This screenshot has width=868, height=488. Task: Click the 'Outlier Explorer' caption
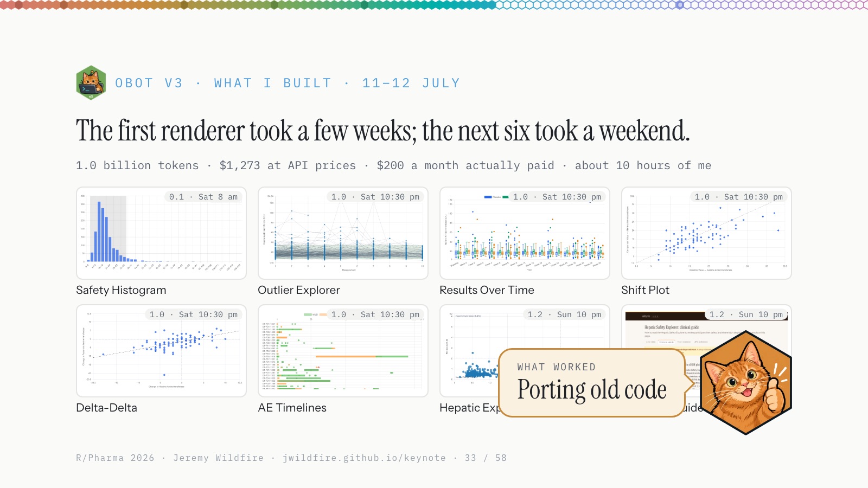coord(299,290)
